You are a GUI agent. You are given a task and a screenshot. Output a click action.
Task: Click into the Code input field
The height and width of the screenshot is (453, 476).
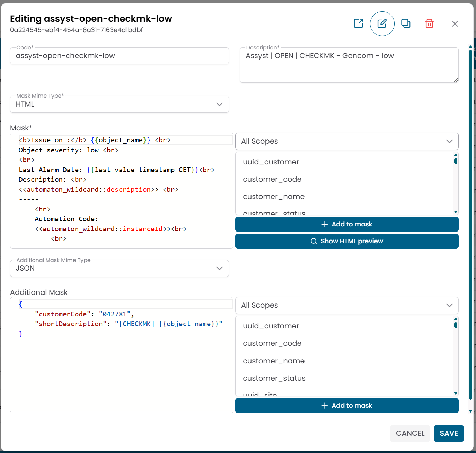[119, 56]
